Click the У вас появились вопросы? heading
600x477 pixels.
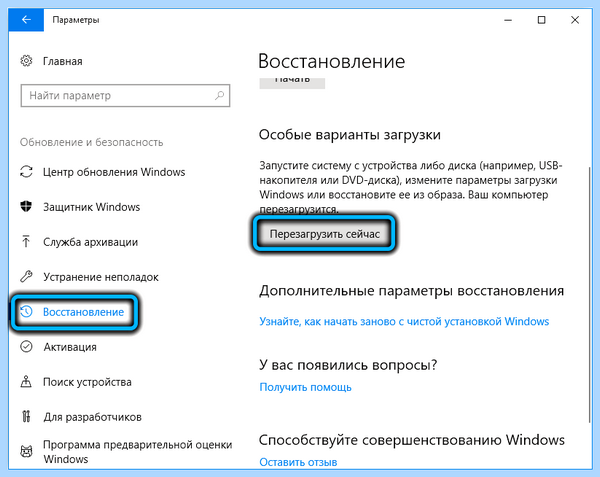point(348,365)
